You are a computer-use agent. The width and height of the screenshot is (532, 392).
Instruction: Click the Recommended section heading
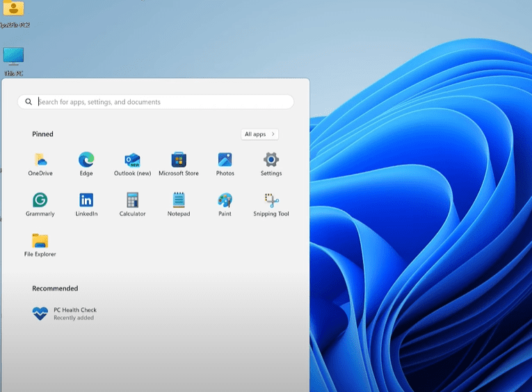pyautogui.click(x=55, y=288)
